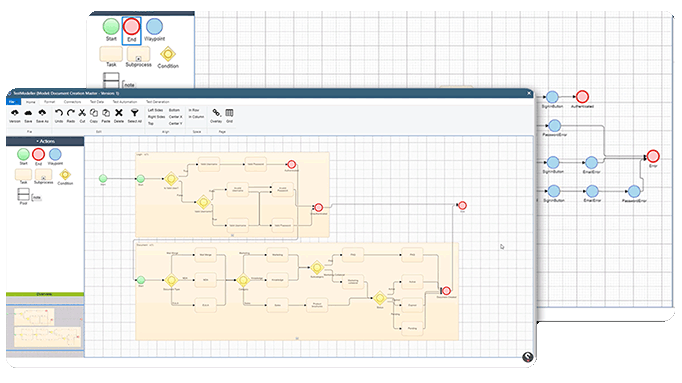682x383 pixels.
Task: Pick the Condition diamond in the background window palette
Action: [168, 54]
